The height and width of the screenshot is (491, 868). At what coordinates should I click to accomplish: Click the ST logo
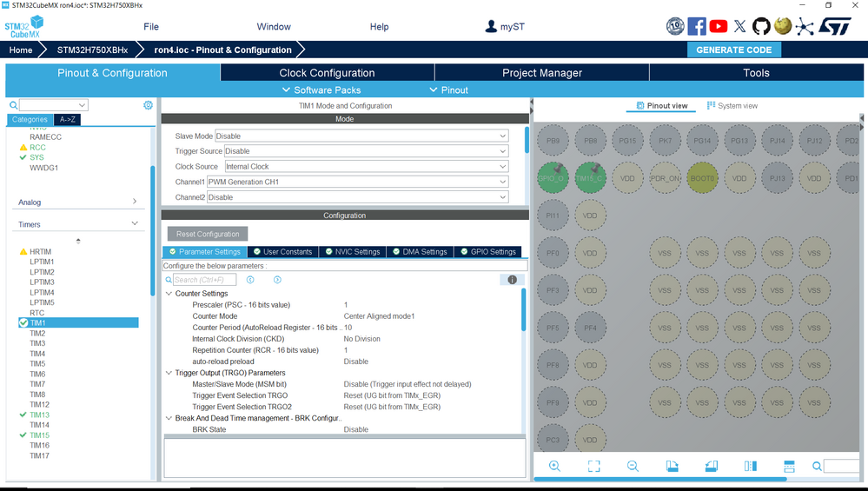[x=835, y=26]
